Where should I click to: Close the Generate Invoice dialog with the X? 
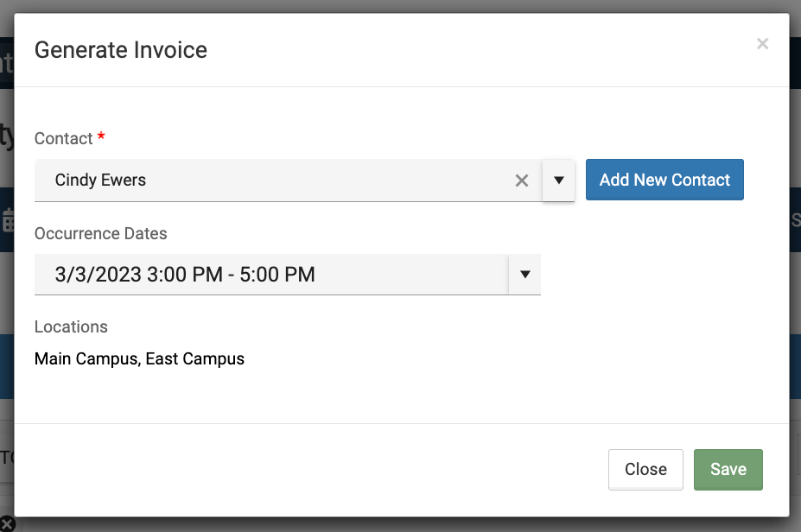(762, 44)
